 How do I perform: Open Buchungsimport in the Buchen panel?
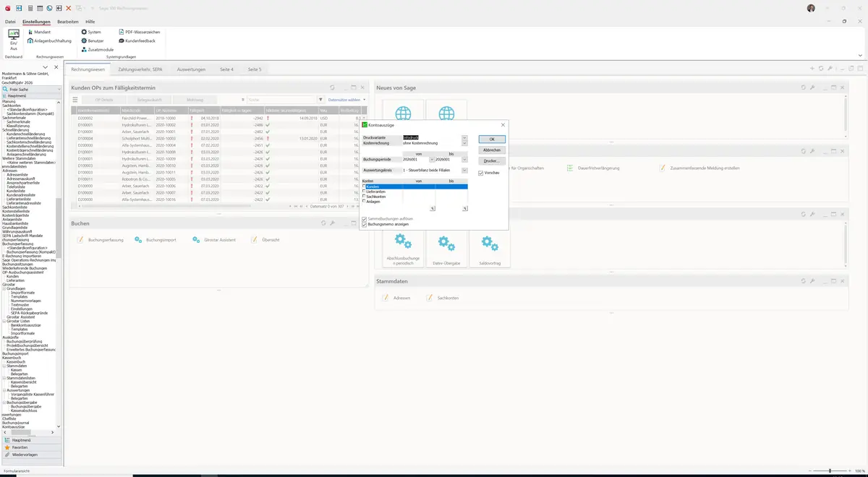pyautogui.click(x=156, y=239)
